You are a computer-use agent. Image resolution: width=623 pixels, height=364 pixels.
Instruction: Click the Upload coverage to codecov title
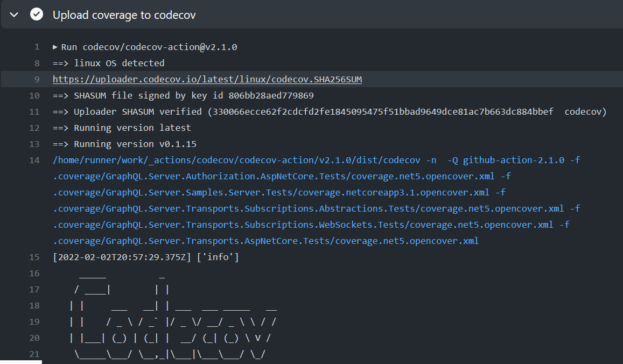124,15
